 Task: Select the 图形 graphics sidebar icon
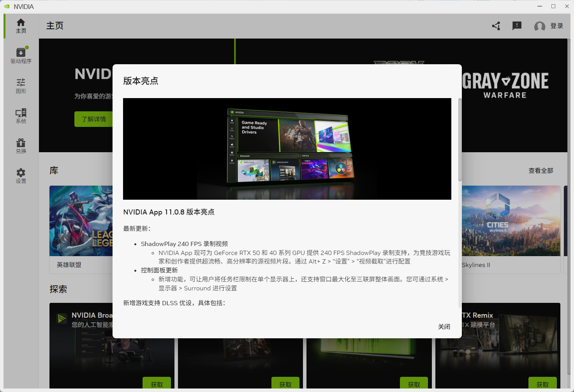point(21,86)
